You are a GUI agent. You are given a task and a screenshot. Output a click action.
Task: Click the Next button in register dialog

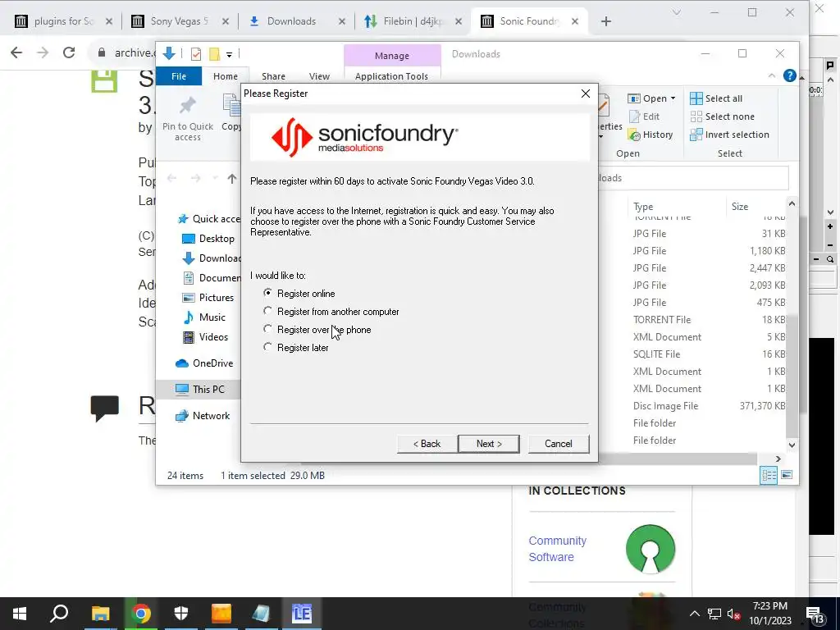click(489, 444)
